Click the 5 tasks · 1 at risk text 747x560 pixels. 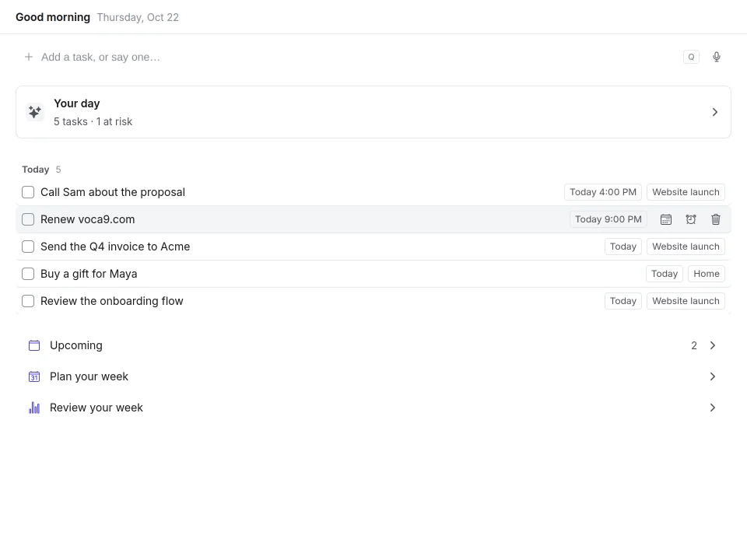coord(93,122)
